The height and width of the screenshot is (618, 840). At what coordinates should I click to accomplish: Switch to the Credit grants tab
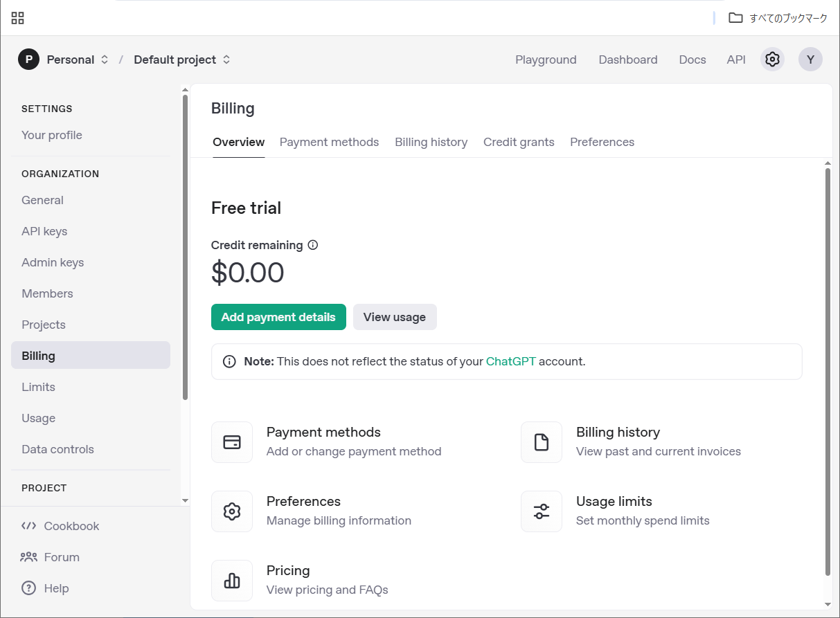(519, 142)
